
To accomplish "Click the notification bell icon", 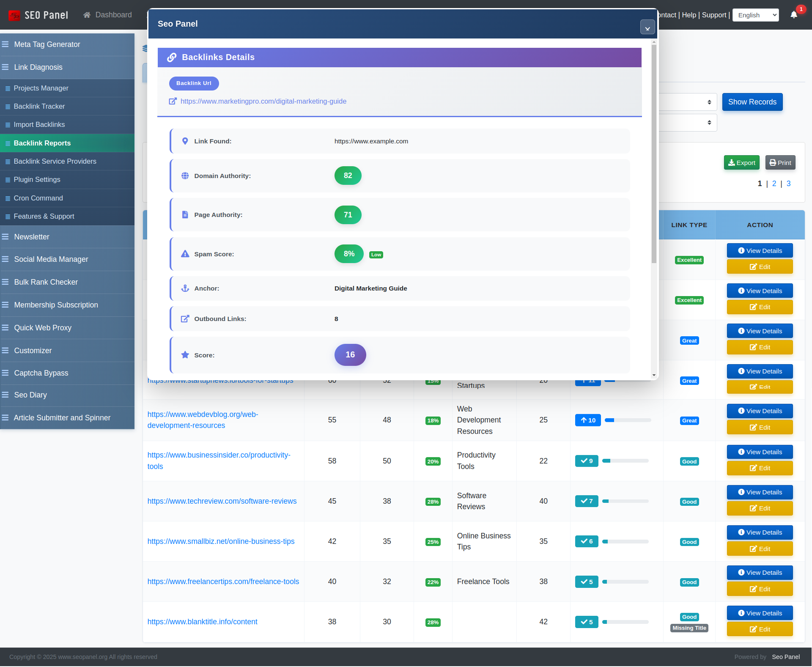I will coord(794,14).
